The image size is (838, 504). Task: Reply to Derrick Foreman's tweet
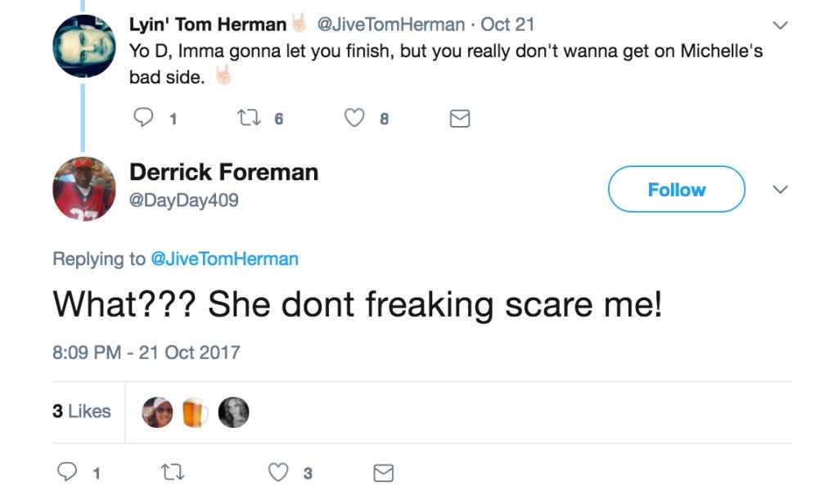(67, 472)
